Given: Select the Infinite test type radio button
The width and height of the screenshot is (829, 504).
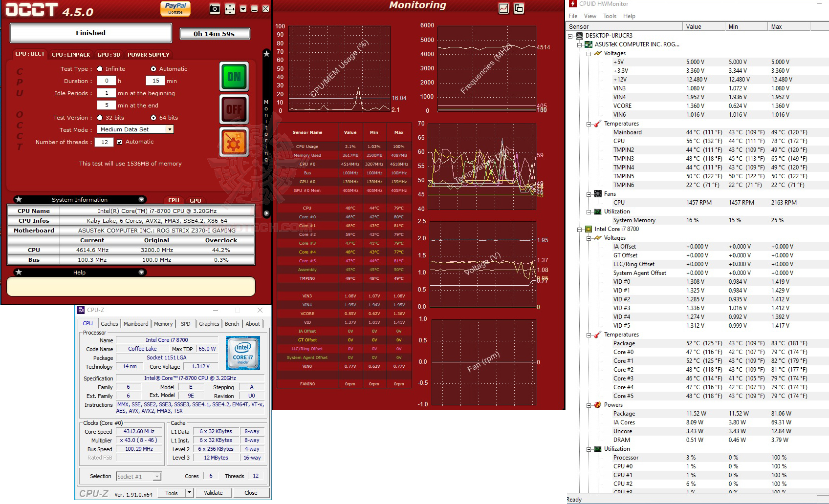Looking at the screenshot, I should 100,69.
